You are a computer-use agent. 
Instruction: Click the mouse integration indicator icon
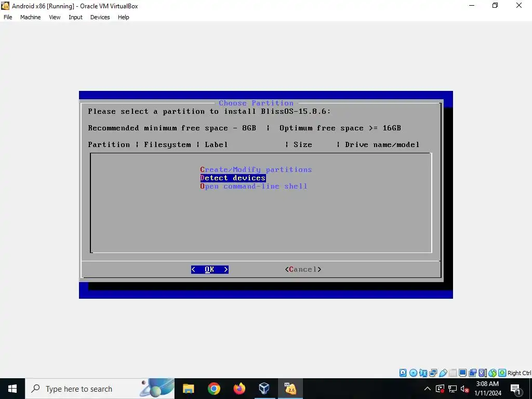tap(493, 373)
